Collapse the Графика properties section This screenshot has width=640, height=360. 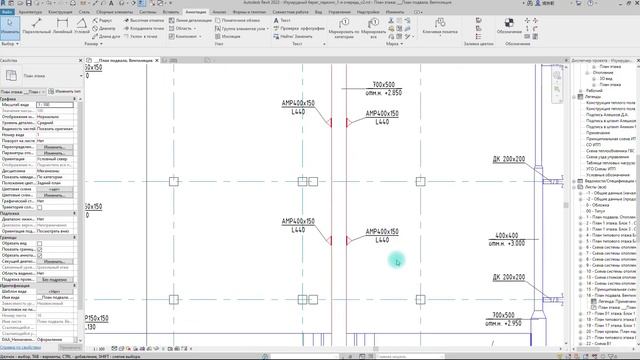74,99
